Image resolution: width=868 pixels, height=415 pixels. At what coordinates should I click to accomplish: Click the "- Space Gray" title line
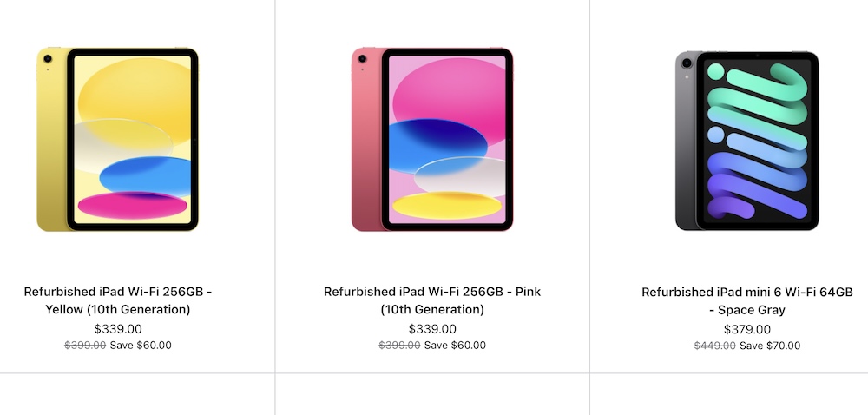[x=746, y=310]
